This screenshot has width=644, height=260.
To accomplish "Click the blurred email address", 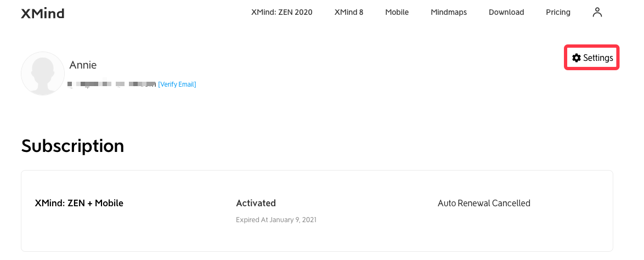I will click(x=112, y=84).
